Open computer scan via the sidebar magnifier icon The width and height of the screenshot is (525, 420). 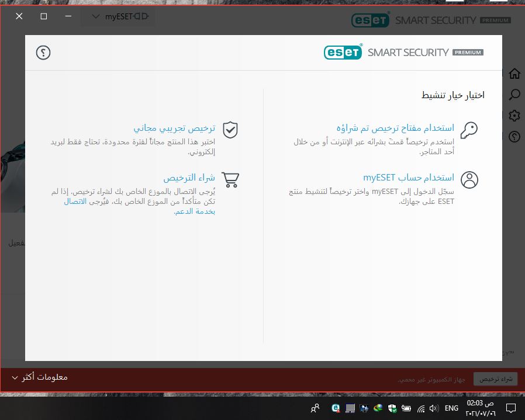point(514,95)
